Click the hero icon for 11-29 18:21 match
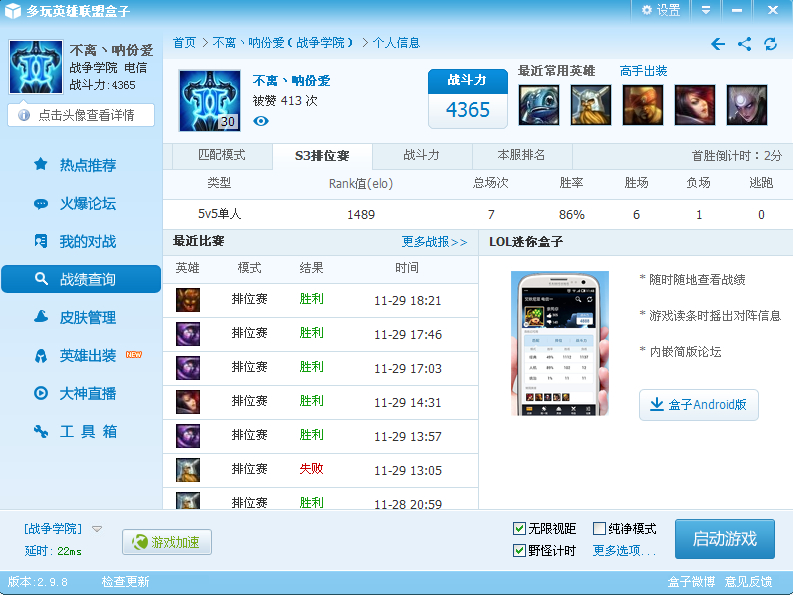This screenshot has height=595, width=793. pos(188,300)
